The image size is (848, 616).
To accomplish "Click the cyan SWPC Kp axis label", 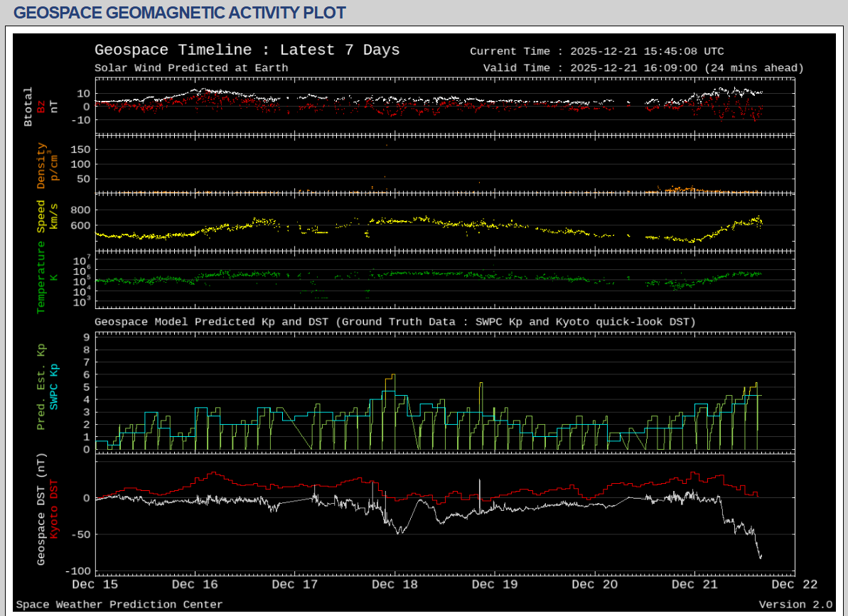I will (x=54, y=387).
